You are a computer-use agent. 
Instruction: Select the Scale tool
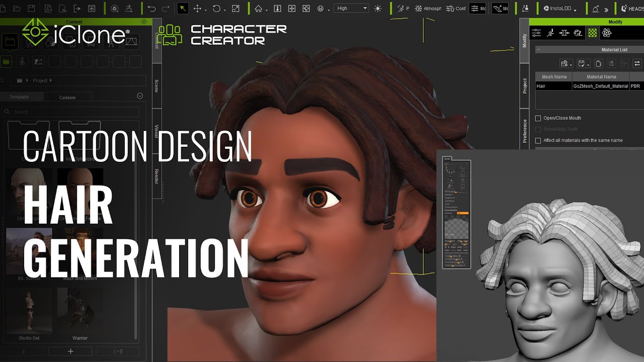[x=235, y=9]
